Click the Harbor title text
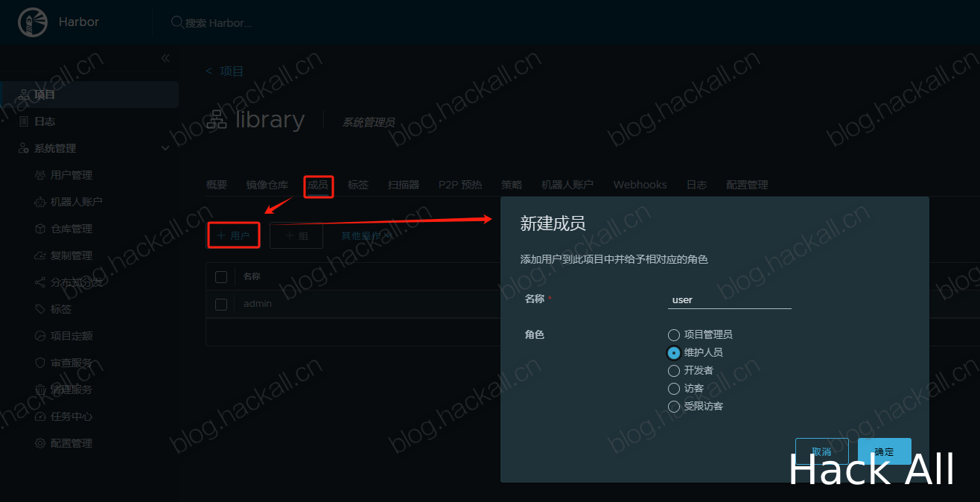 (79, 22)
